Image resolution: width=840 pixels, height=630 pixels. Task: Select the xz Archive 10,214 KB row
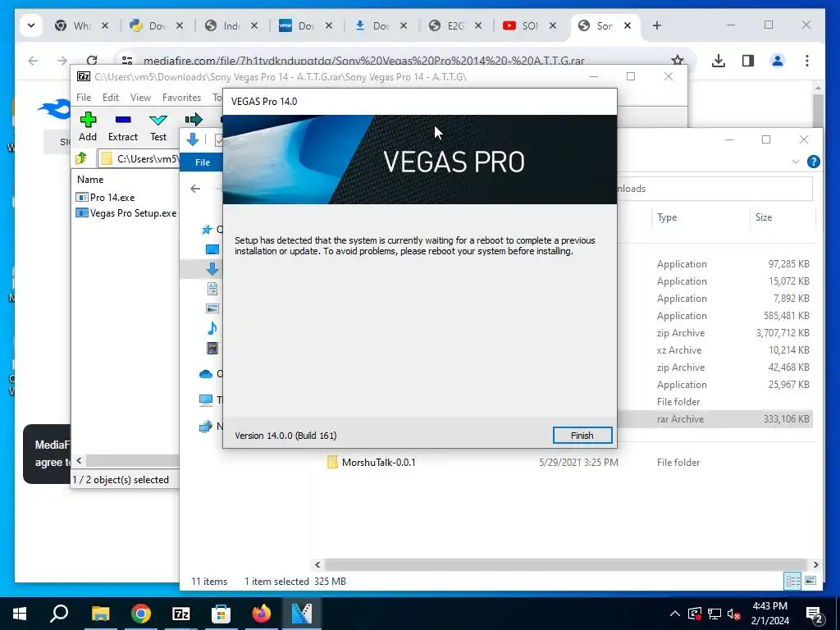coord(714,349)
